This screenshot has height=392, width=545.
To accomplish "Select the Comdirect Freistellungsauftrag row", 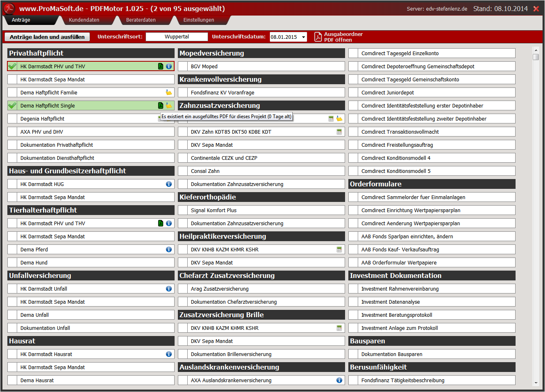I will coord(432,145).
